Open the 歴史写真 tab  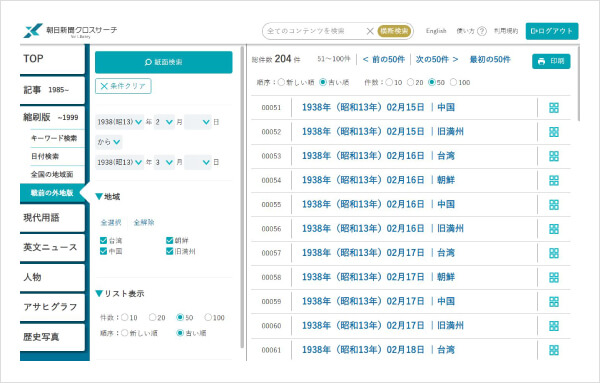pos(52,337)
